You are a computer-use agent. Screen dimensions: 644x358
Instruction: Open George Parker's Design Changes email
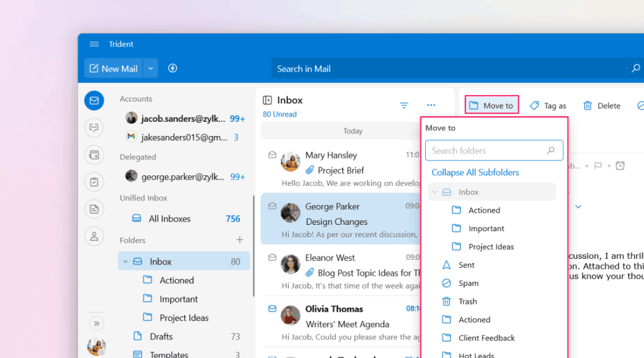tap(341, 219)
